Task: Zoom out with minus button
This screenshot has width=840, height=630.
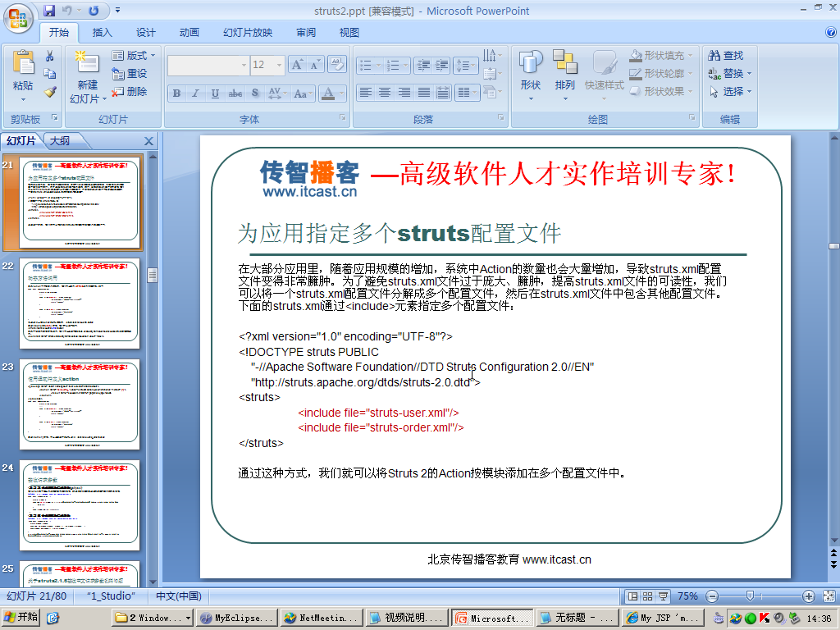Action: 712,596
